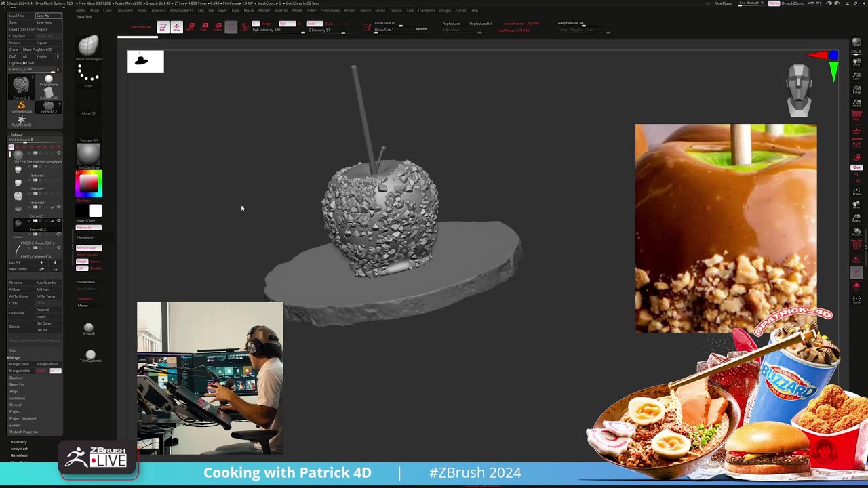The width and height of the screenshot is (868, 488).
Task: Toggle the Dynamic draw size option
Action: (421, 29)
